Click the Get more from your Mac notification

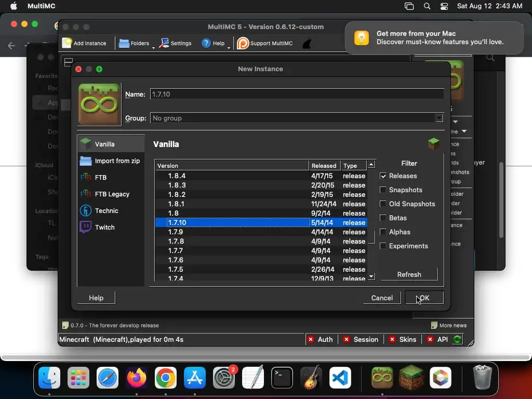[434, 37]
